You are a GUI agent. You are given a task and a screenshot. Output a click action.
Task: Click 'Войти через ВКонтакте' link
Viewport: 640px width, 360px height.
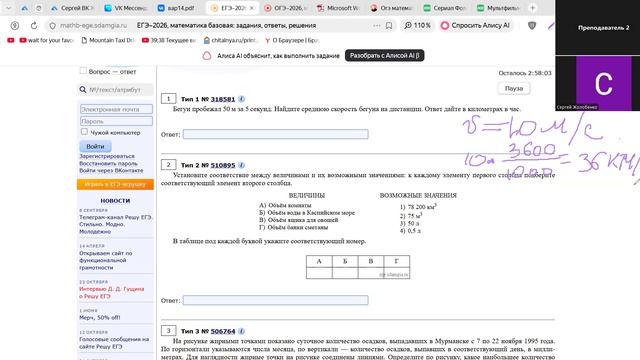click(x=111, y=170)
